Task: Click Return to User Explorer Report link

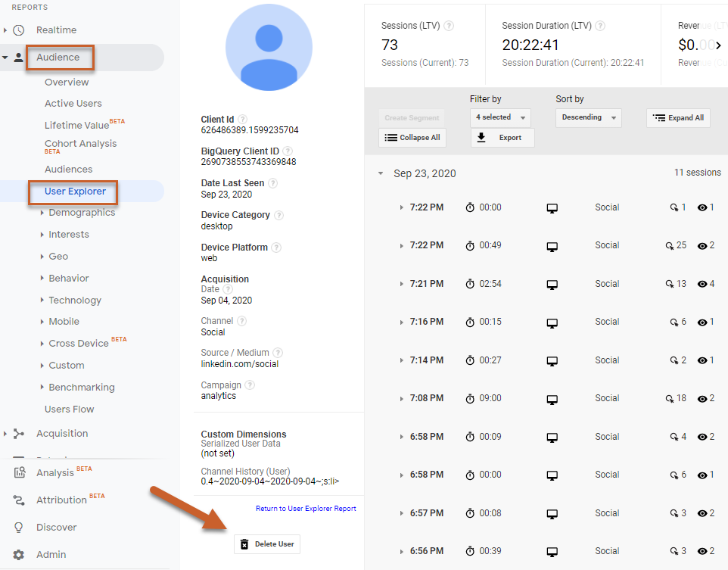Action: click(306, 509)
